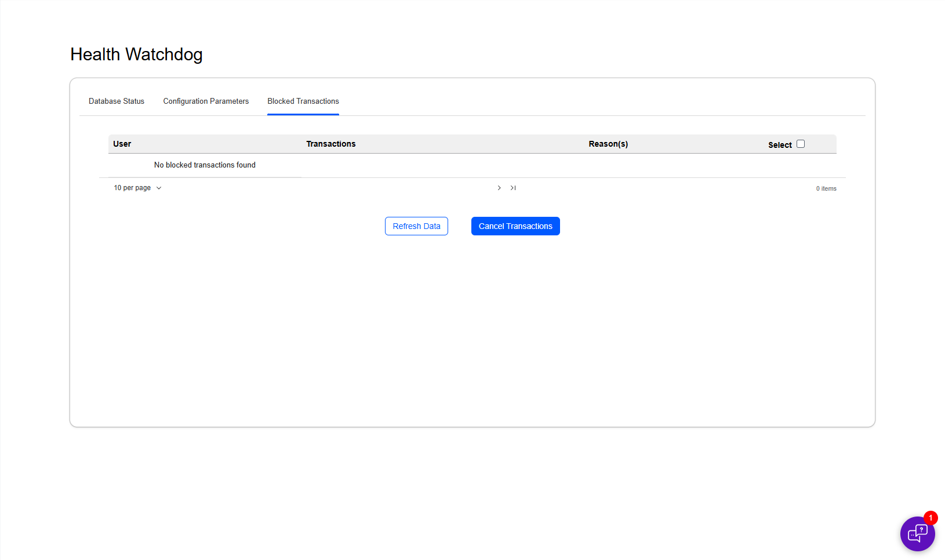945x560 pixels.
Task: Open the 10 per page dropdown
Action: click(x=133, y=188)
